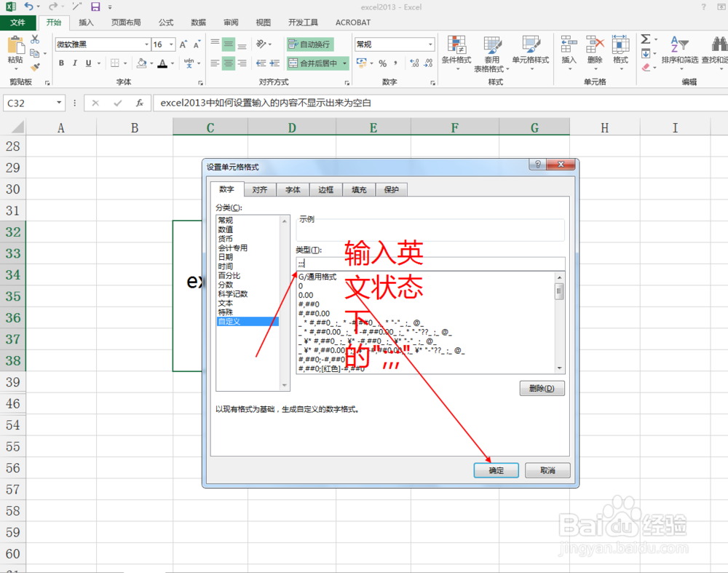Toggle bold formatting

pos(61,62)
